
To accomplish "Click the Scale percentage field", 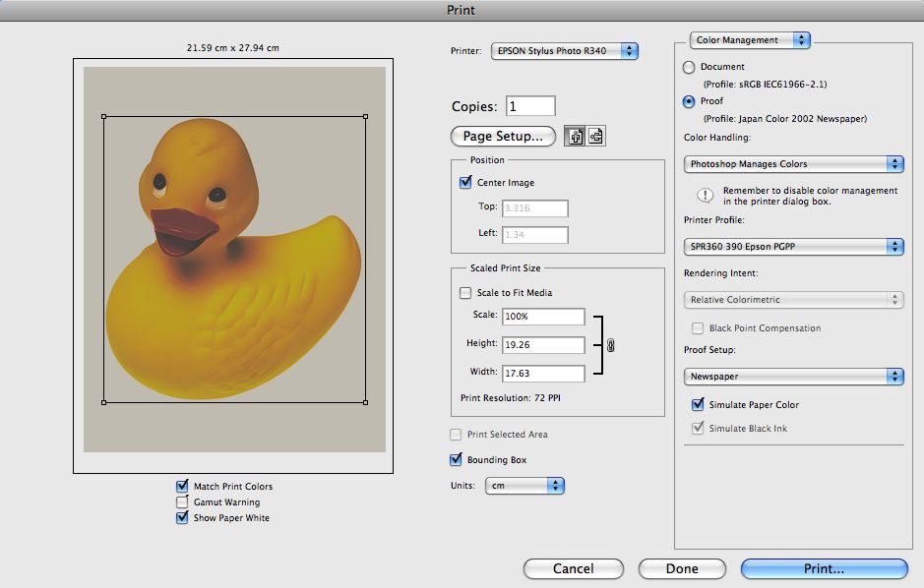I will point(543,316).
